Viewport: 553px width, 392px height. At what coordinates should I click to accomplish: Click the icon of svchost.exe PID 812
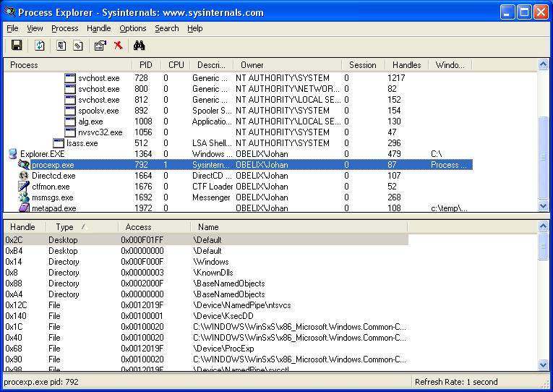[70, 100]
